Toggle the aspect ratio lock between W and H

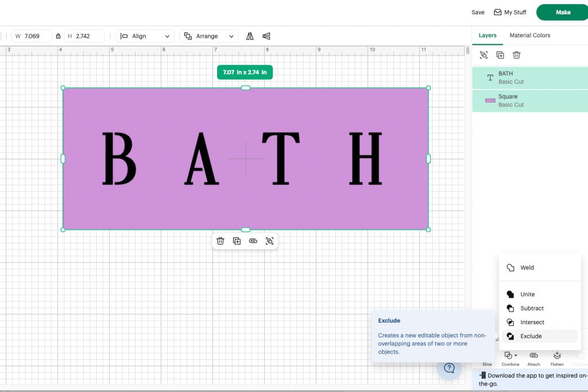pyautogui.click(x=58, y=36)
